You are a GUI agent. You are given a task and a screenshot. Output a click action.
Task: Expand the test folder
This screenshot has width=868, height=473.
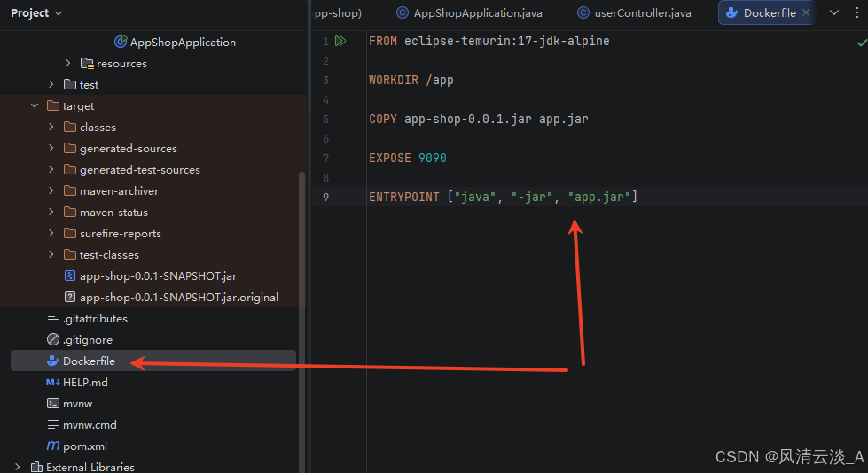51,84
